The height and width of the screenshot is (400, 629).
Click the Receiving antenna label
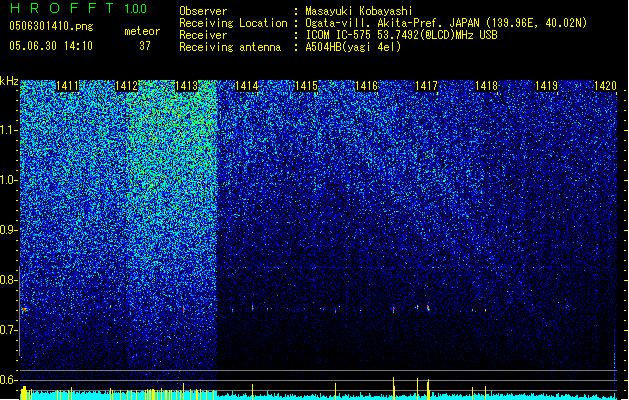point(230,47)
